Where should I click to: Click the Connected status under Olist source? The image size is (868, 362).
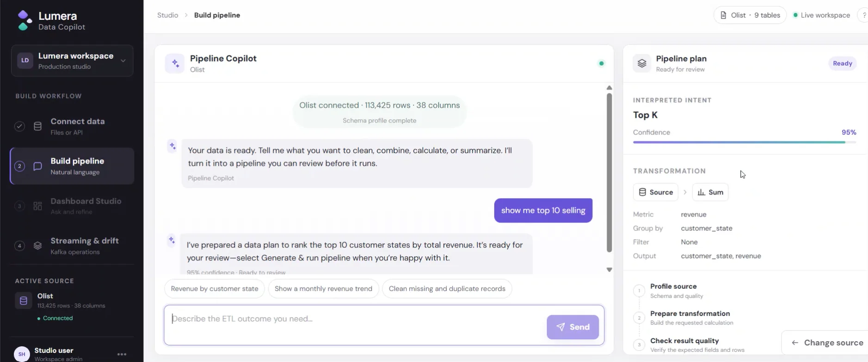click(x=55, y=318)
